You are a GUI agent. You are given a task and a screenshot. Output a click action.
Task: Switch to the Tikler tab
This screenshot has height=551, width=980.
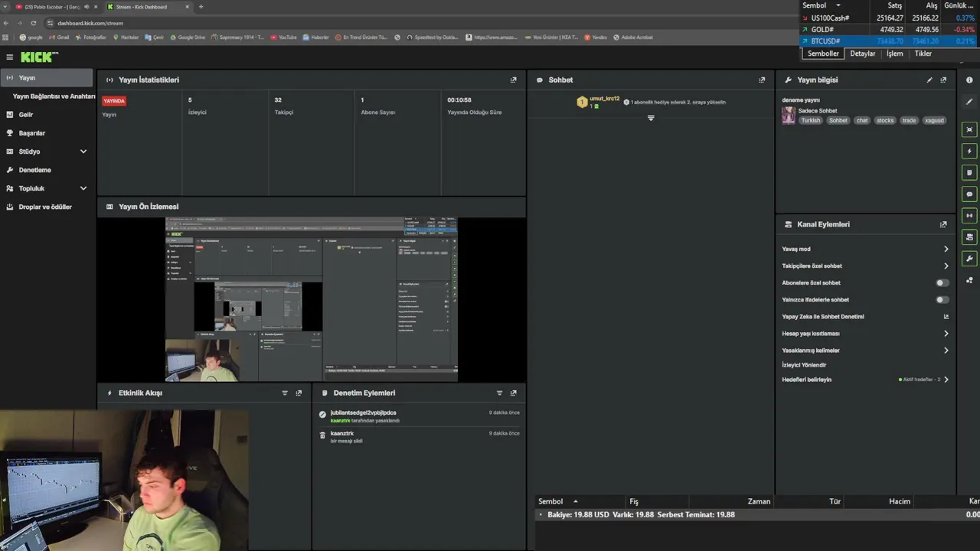pyautogui.click(x=923, y=54)
